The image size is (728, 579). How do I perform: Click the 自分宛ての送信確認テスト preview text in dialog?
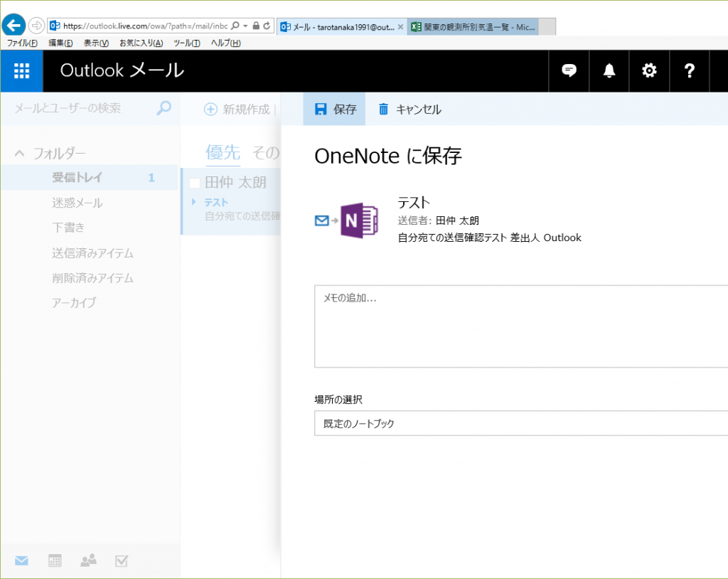point(489,238)
